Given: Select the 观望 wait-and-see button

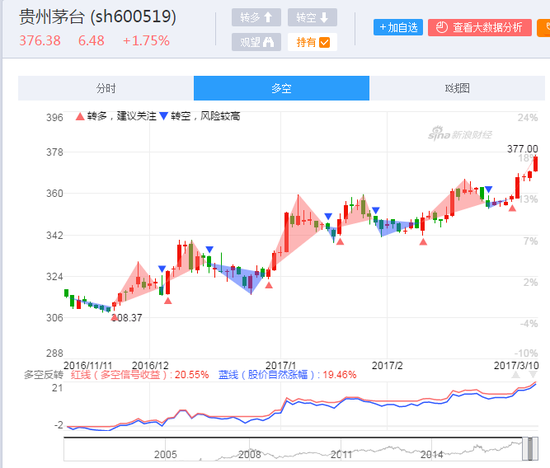Looking at the screenshot, I should (x=256, y=42).
